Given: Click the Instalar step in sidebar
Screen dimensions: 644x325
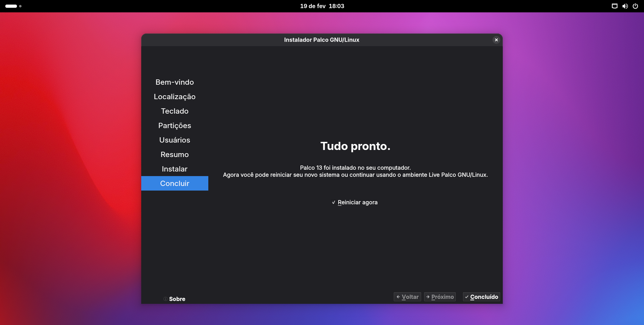Looking at the screenshot, I should pos(174,169).
